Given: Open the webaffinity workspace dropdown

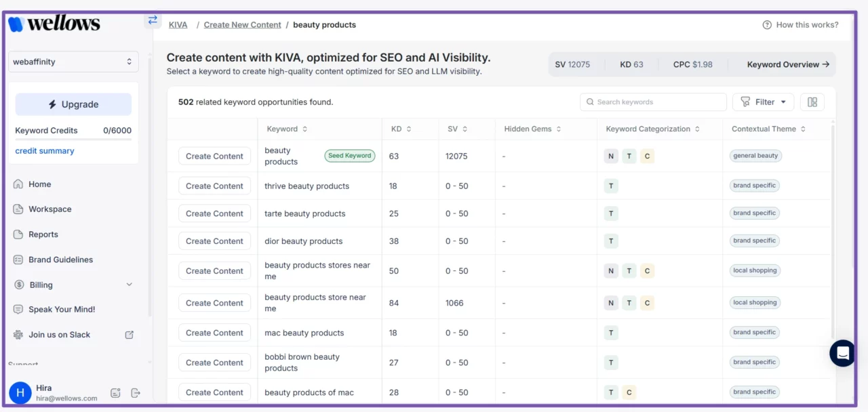Looking at the screenshot, I should click(x=73, y=62).
